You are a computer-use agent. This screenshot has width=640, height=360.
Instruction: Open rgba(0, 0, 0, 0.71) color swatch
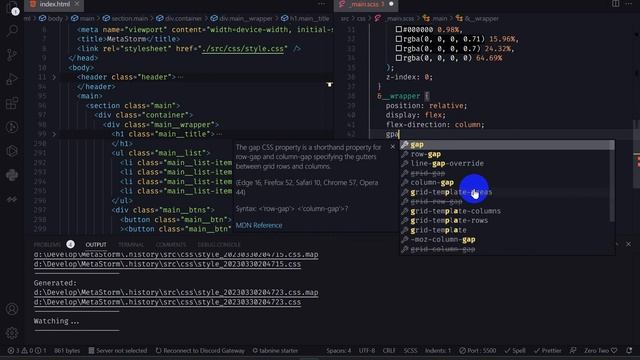pos(399,39)
